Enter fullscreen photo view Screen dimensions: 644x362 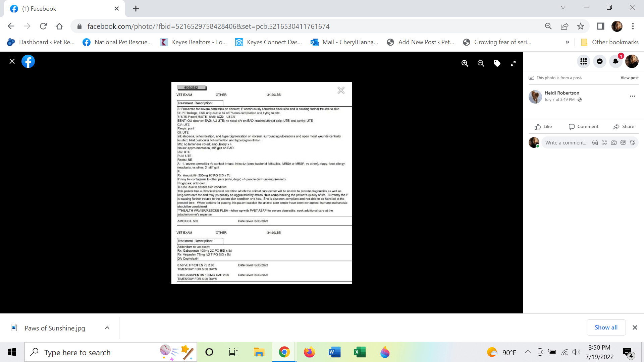click(513, 63)
